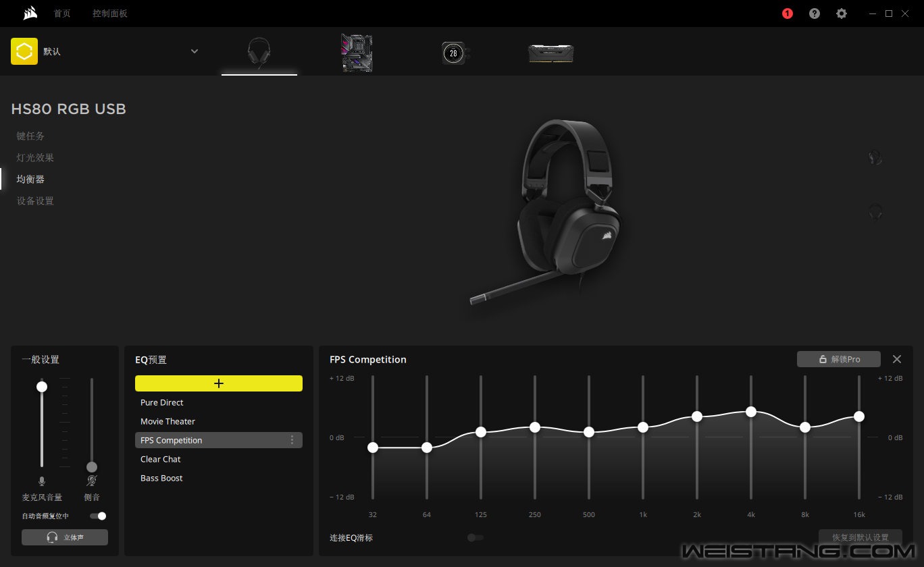Click restore to default settings button

pos(861,537)
